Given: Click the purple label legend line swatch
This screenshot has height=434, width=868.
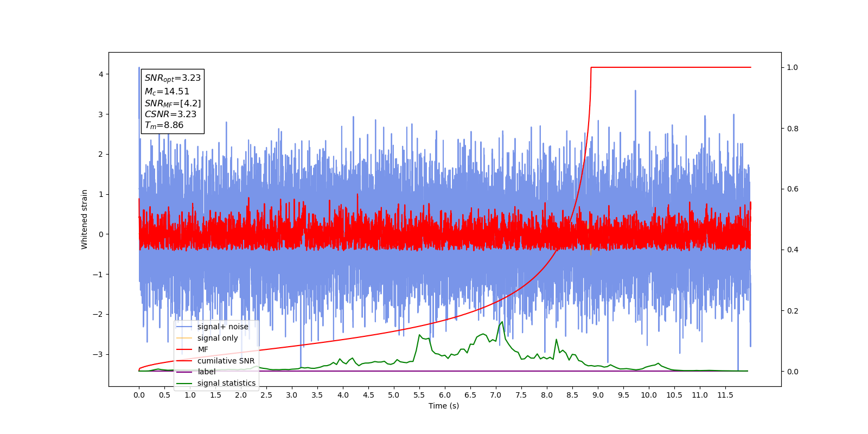Looking at the screenshot, I should coord(184,372).
